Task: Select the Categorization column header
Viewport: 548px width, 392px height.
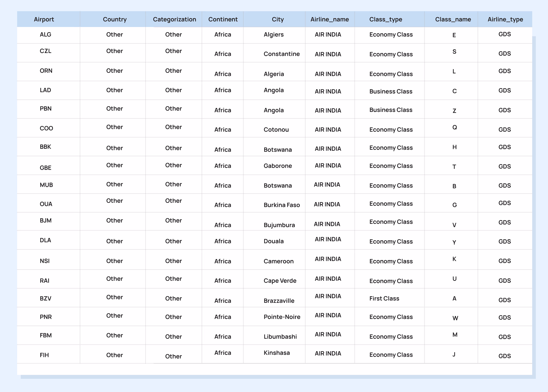Action: 174,19
